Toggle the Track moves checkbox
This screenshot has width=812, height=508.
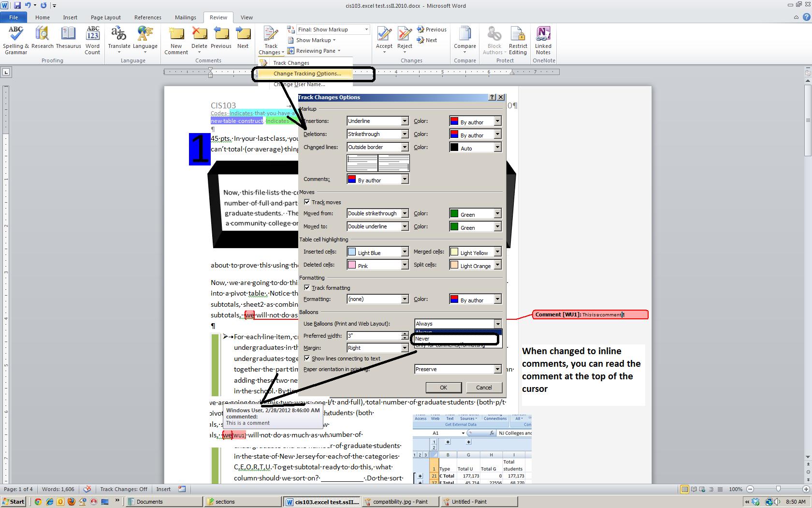tap(307, 202)
